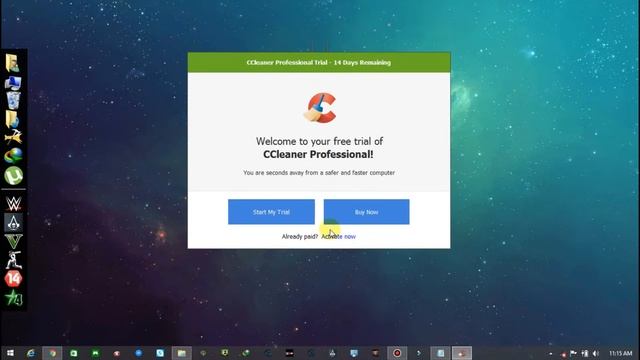640x360 pixels.
Task: Open the This PC computer icon
Action: point(13,83)
